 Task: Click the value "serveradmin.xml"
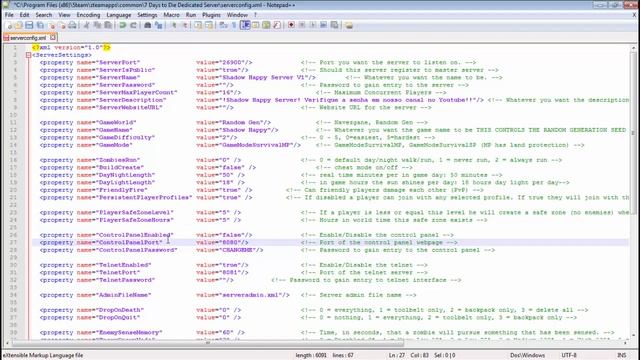251,295
